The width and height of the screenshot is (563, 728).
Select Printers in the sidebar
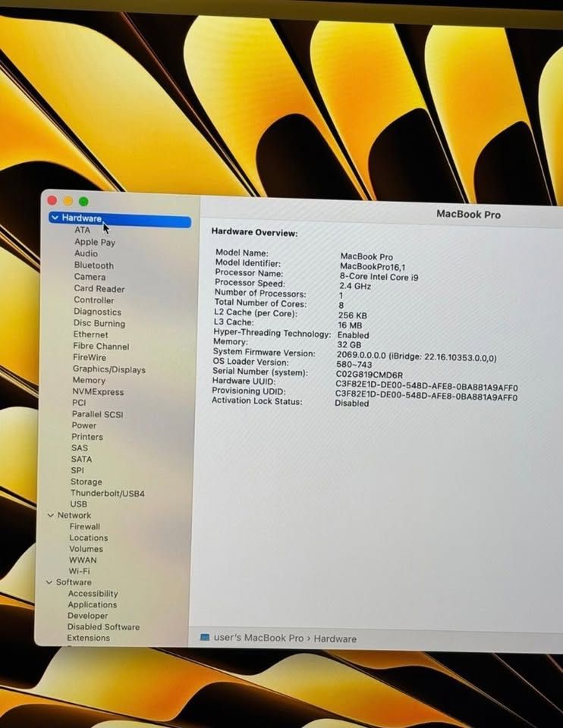point(86,437)
